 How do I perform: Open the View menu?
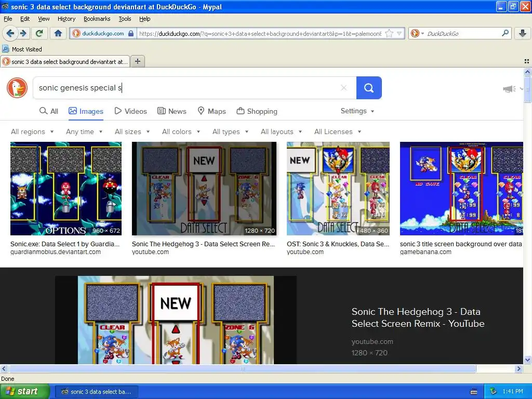coord(44,19)
